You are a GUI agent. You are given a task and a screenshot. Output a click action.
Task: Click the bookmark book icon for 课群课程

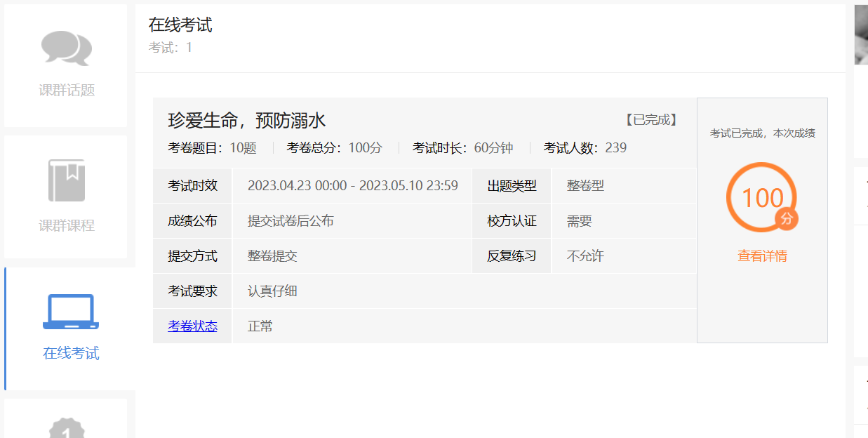tap(66, 180)
